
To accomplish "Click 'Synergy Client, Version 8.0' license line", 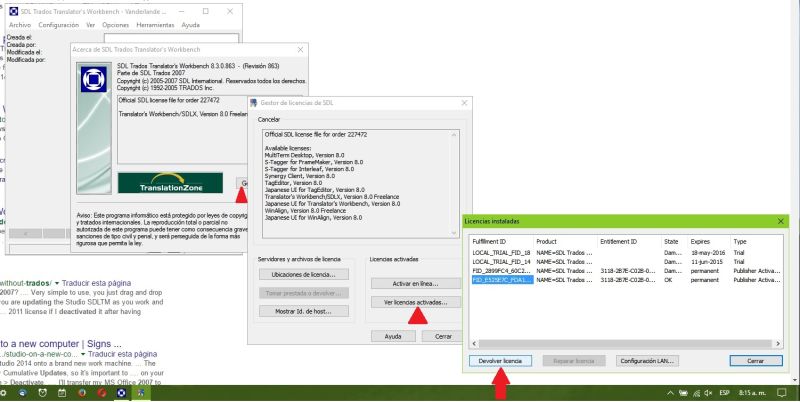I will click(300, 176).
